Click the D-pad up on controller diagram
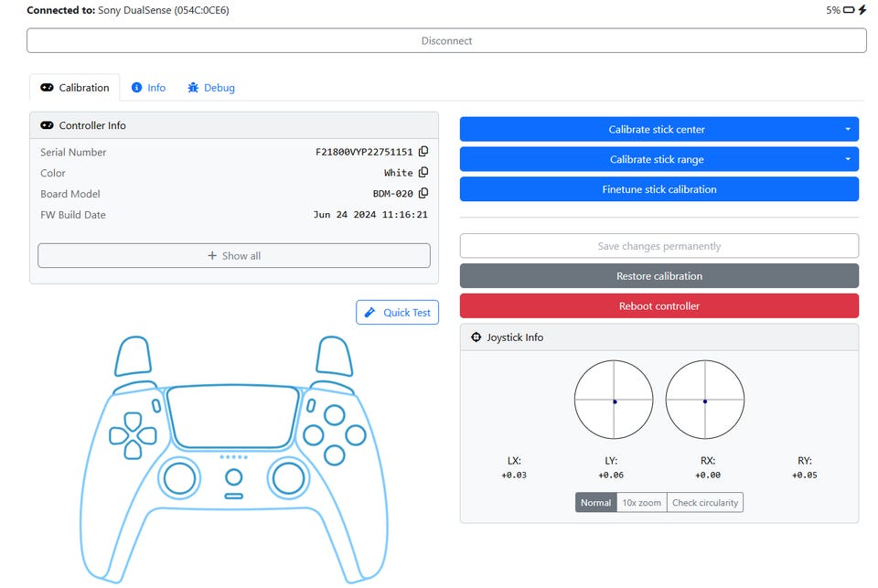 [x=133, y=422]
